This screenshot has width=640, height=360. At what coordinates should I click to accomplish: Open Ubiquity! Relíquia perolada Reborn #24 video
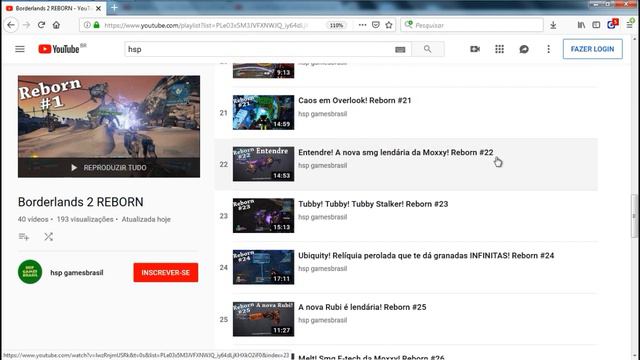[426, 256]
